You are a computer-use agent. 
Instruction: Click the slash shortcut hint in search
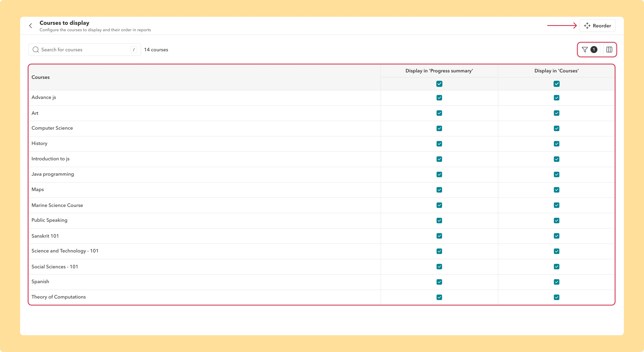134,50
